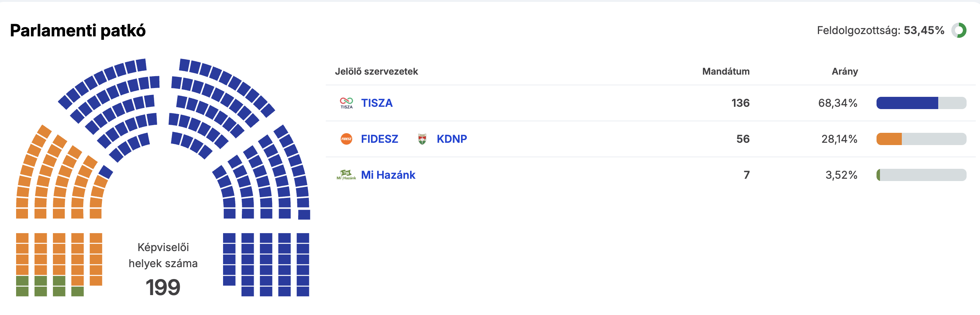Open the Mi Hazánk link

[388, 175]
